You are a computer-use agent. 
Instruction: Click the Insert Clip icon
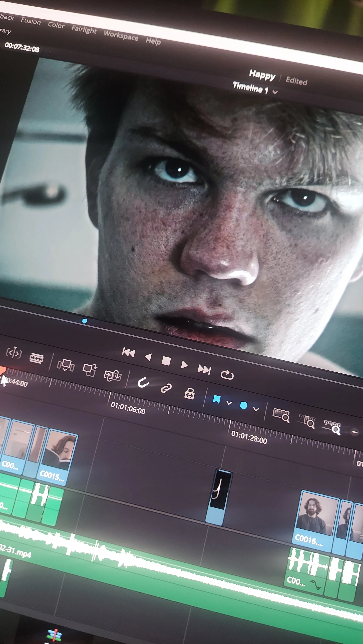66,365
